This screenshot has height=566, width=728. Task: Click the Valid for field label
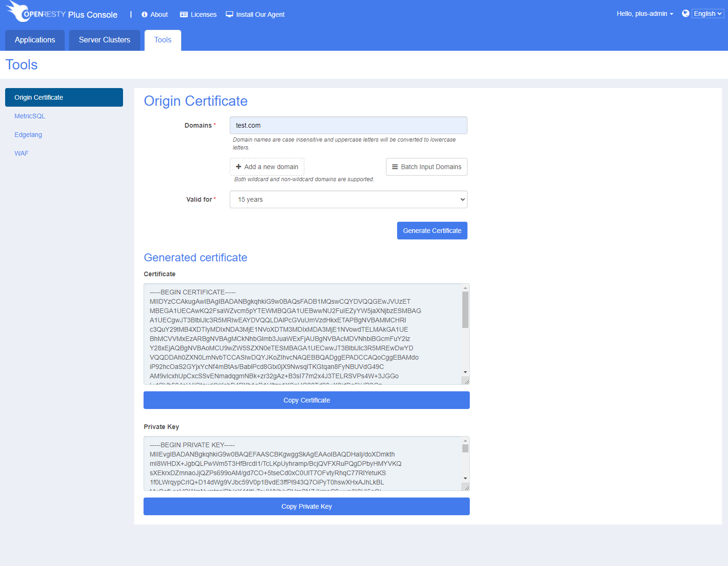(199, 199)
